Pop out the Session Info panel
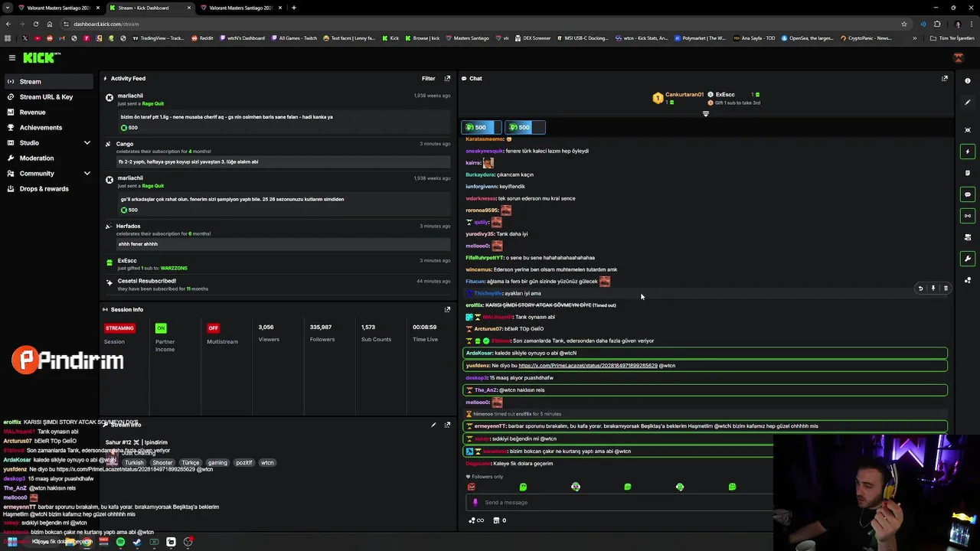Image resolution: width=980 pixels, height=551 pixels. coord(447,309)
